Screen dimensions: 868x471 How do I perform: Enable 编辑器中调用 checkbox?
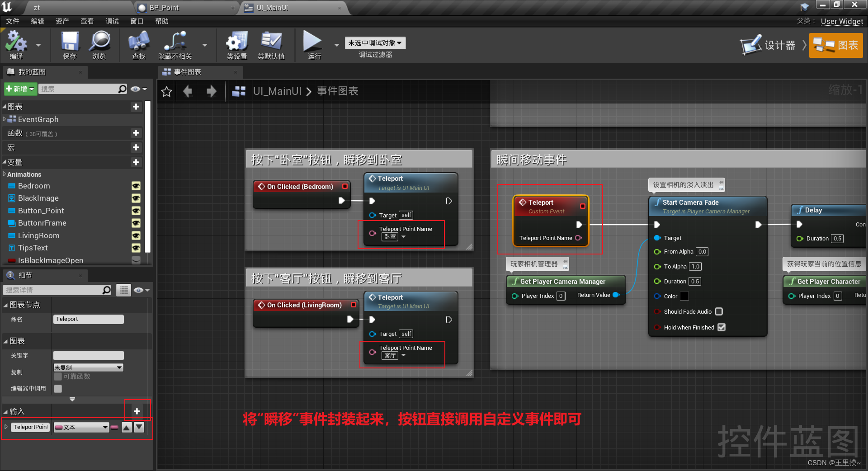point(58,389)
